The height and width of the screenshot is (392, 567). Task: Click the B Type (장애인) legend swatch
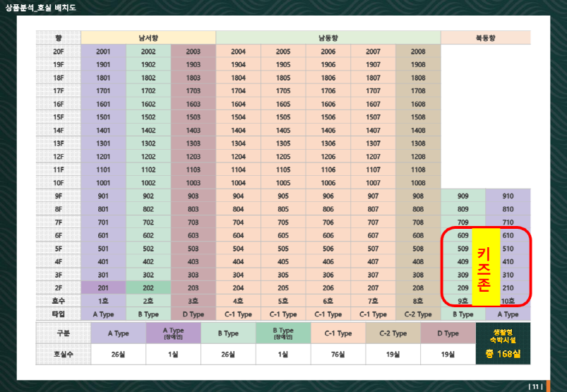pos(283,333)
